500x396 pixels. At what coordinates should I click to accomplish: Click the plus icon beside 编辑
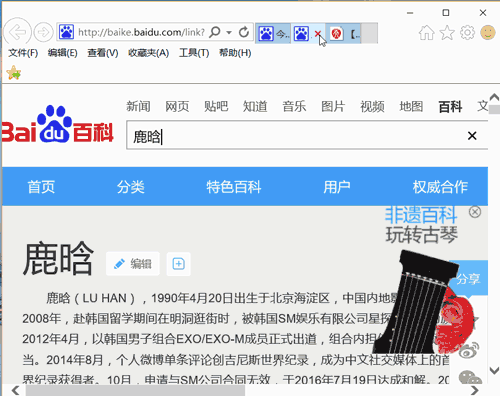click(x=178, y=264)
